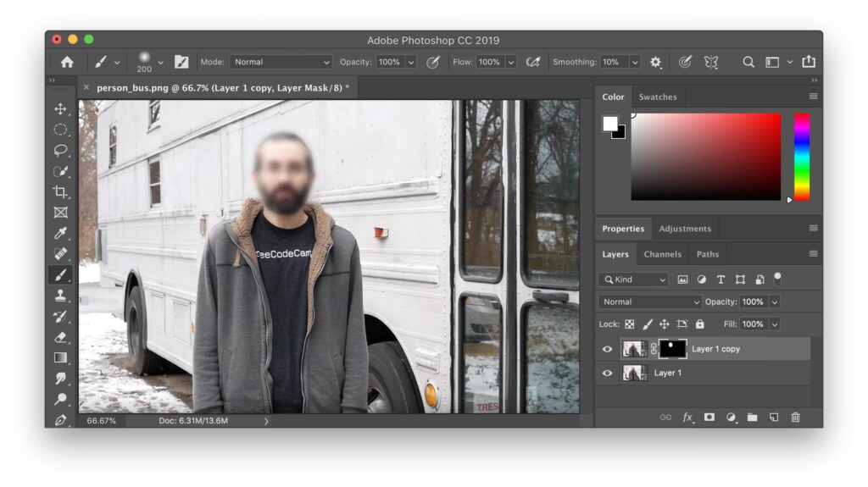
Task: Select the Layer 1 copy mask thumbnail
Action: (671, 349)
